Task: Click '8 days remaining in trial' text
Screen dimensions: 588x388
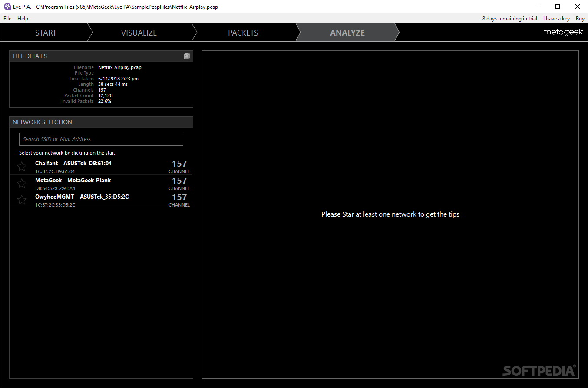Action: pos(510,19)
